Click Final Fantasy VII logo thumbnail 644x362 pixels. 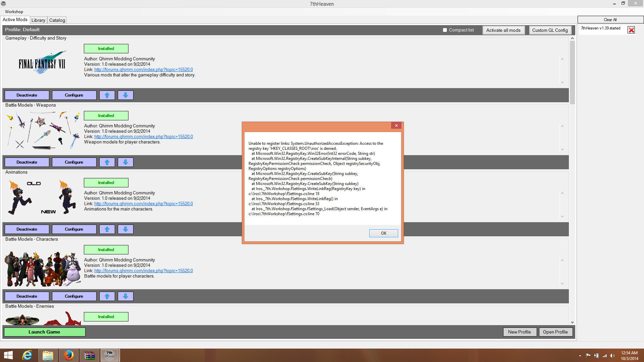click(x=42, y=63)
